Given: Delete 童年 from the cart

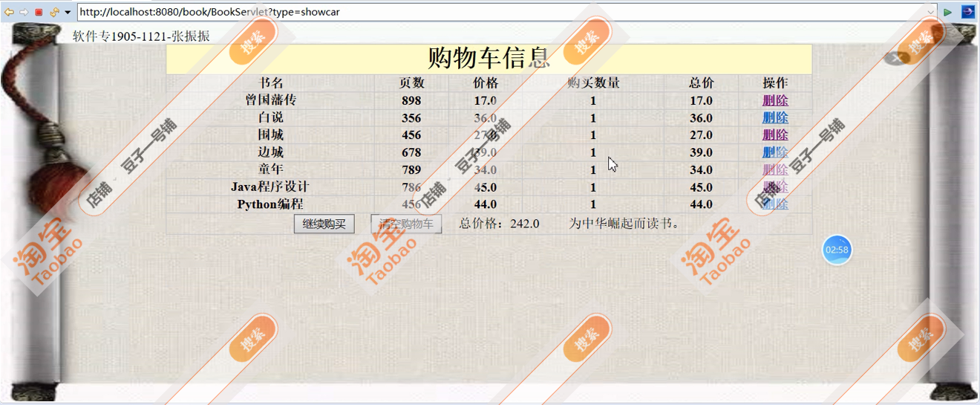Looking at the screenshot, I should point(775,170).
